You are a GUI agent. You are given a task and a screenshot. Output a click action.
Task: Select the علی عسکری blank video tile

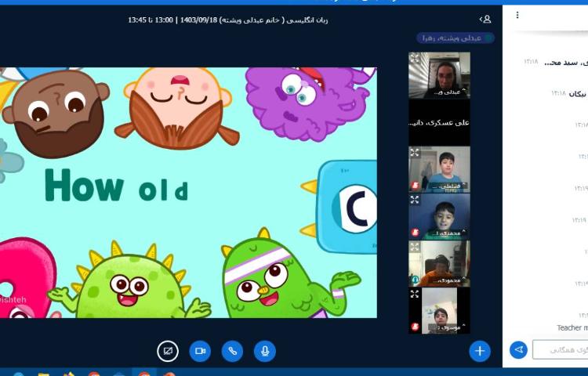point(439,122)
